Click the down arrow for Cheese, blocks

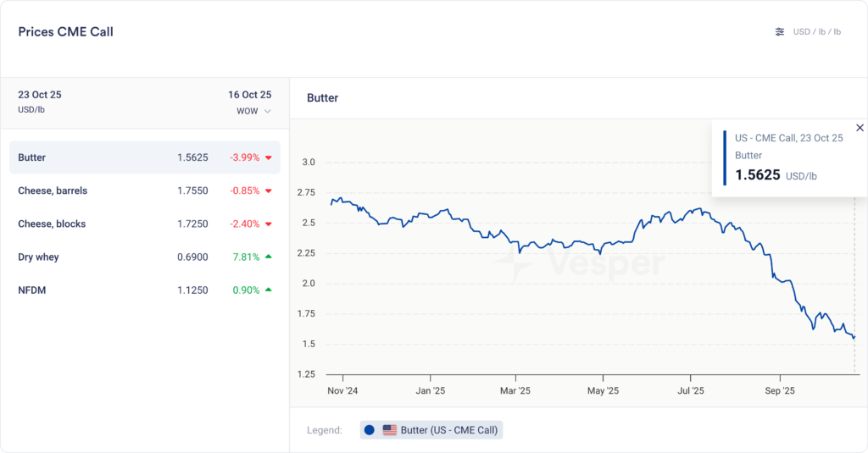point(269,224)
